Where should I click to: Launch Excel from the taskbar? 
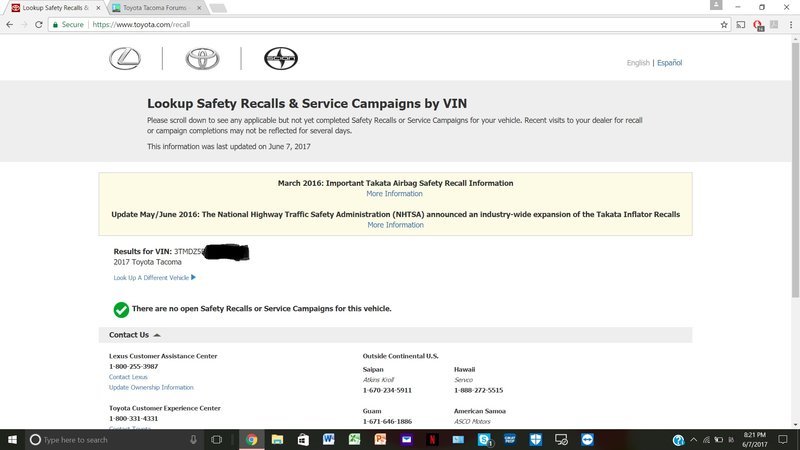tap(355, 439)
